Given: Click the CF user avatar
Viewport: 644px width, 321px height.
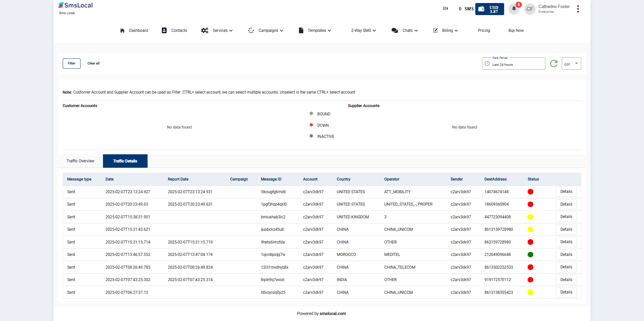Looking at the screenshot, I should (530, 9).
